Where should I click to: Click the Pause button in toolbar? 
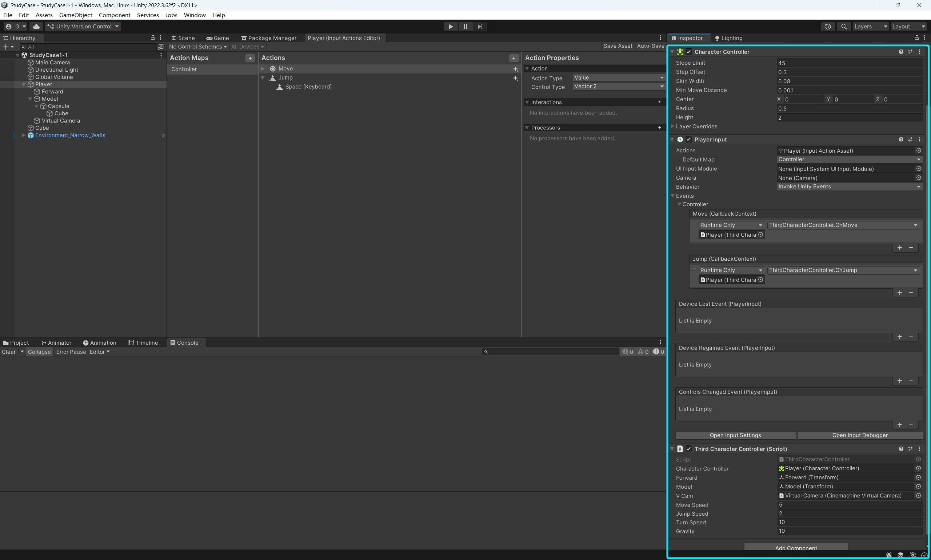tap(465, 27)
